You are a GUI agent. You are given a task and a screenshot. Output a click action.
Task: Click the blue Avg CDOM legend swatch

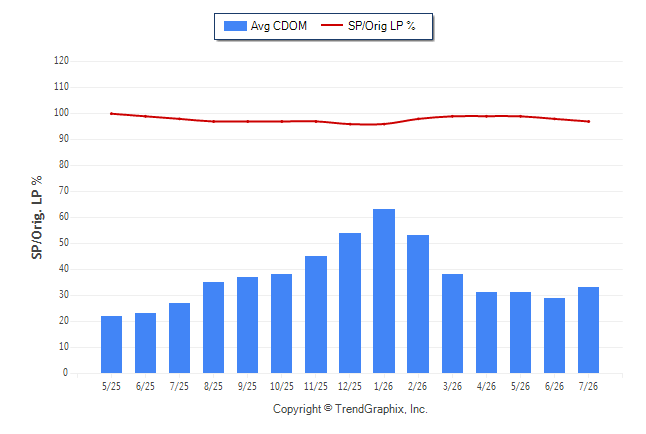[x=235, y=26]
